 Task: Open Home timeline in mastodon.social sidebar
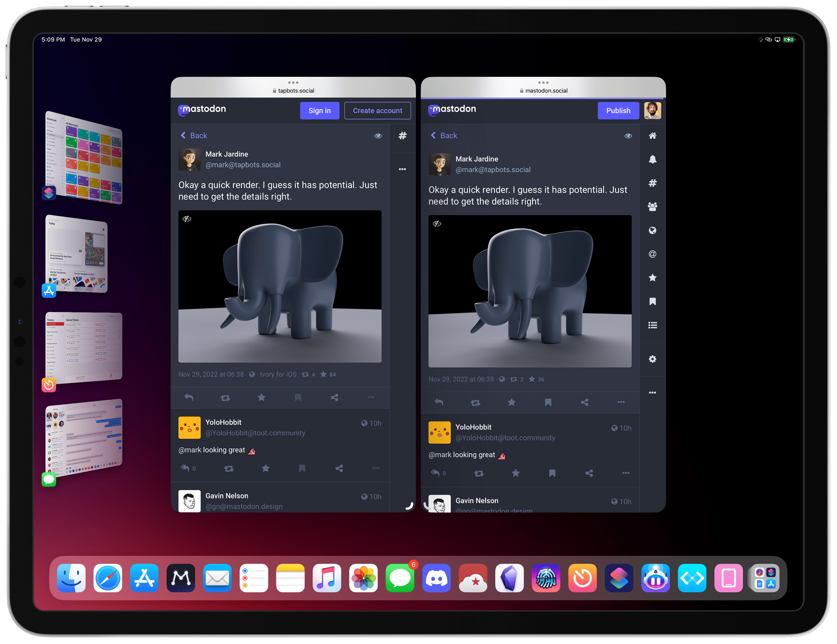tap(652, 136)
